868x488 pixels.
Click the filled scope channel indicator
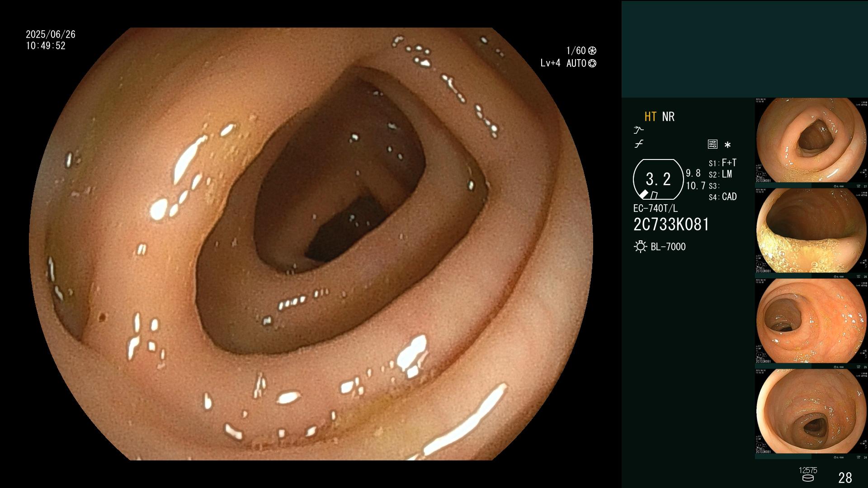tap(644, 194)
